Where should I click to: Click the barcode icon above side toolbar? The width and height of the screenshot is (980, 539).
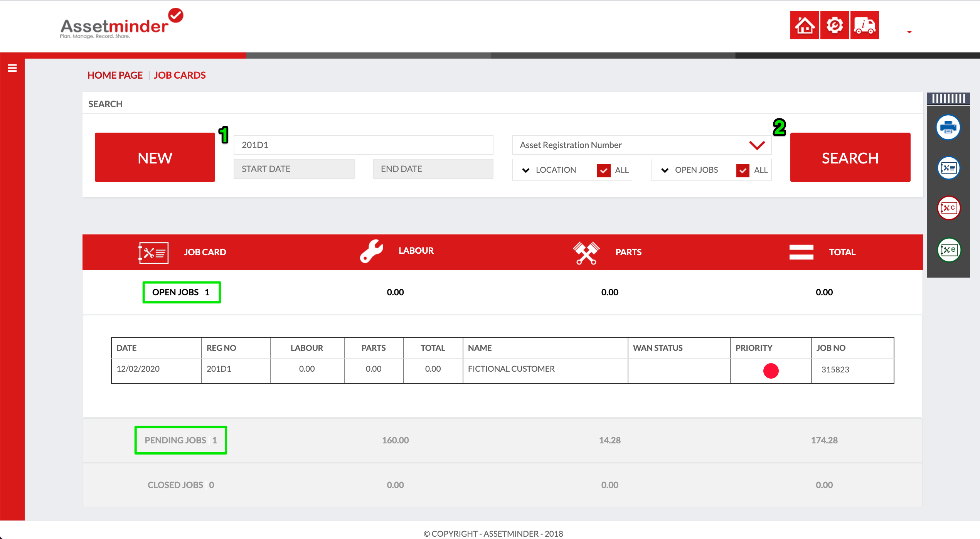point(948,99)
